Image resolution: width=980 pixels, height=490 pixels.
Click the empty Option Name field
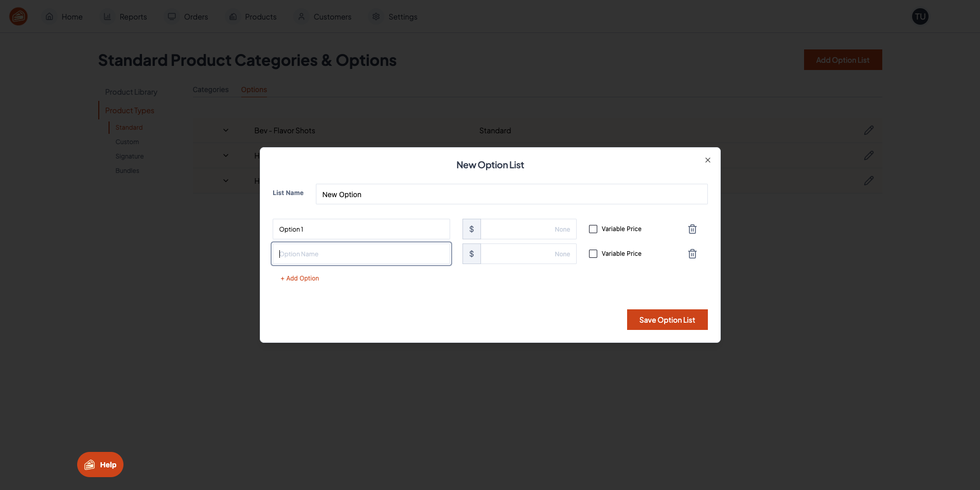[361, 254]
